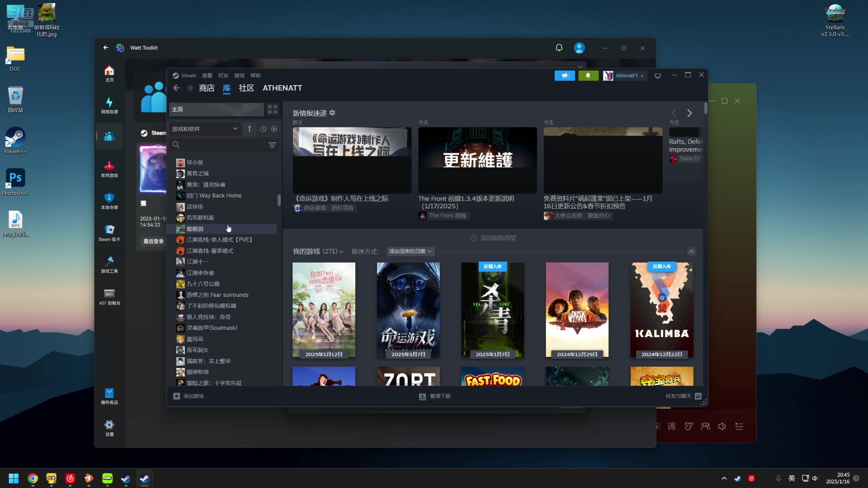Open Steam's green bell notifications button

click(x=588, y=75)
